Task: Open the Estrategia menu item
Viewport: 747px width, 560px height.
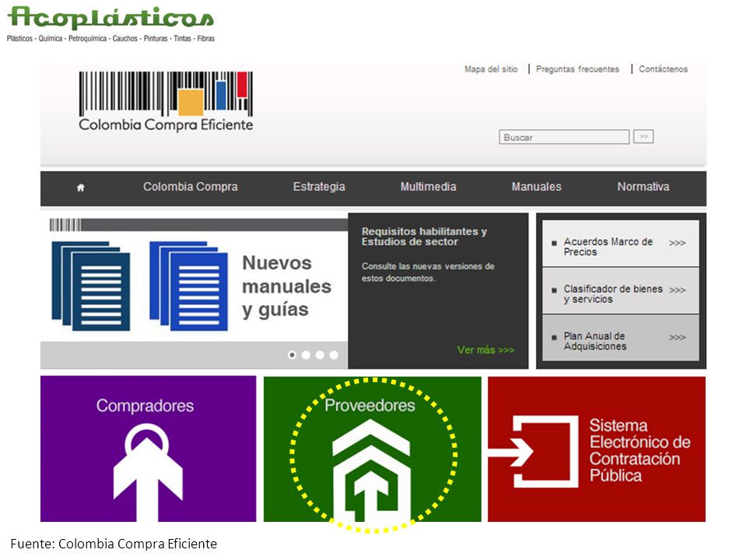Action: pyautogui.click(x=319, y=187)
